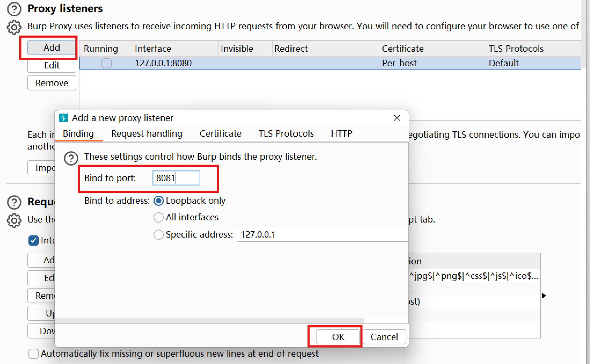Close the Add a new proxy listener dialog
Image resolution: width=590 pixels, height=364 pixels.
point(397,118)
